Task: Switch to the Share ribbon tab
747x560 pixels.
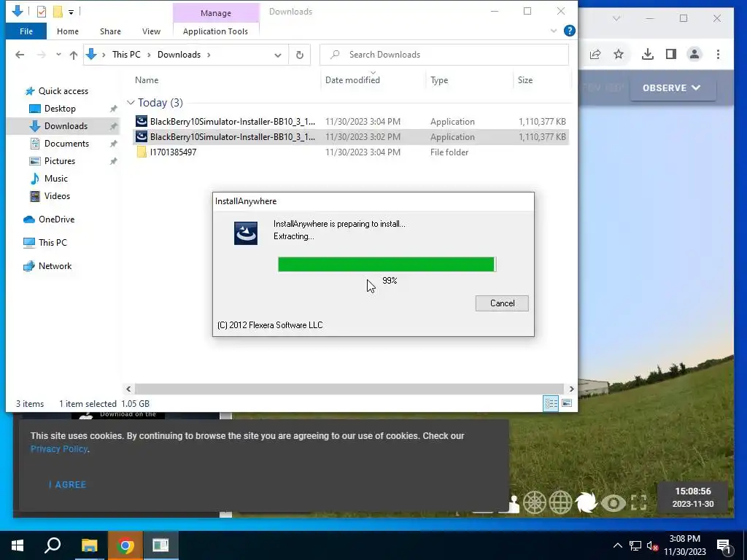Action: click(110, 31)
